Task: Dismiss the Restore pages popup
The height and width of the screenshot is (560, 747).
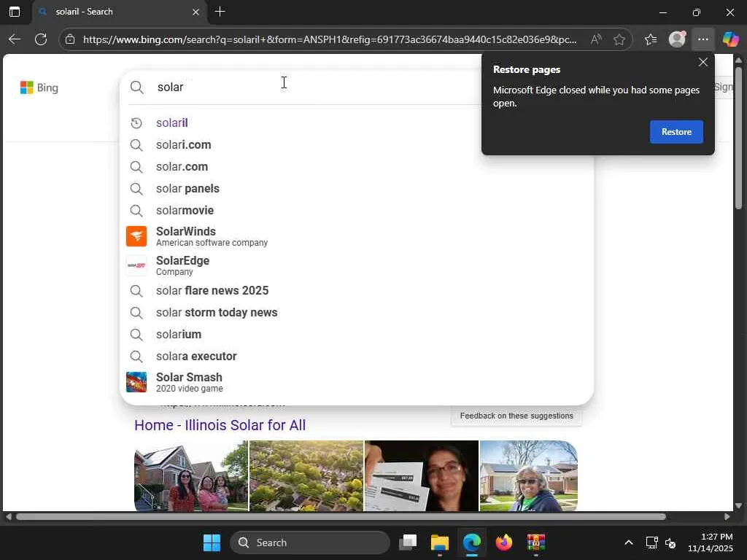Action: click(703, 63)
